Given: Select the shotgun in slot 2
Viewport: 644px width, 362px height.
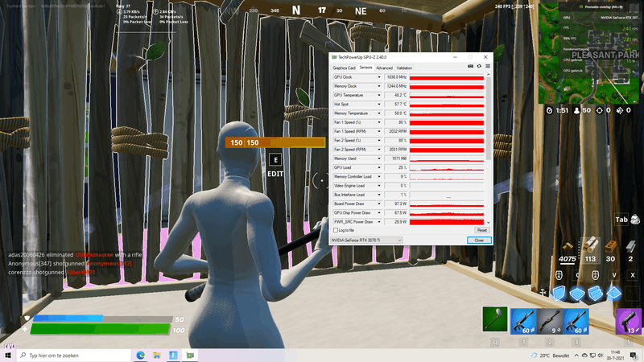Looking at the screenshot, I should pos(550,321).
